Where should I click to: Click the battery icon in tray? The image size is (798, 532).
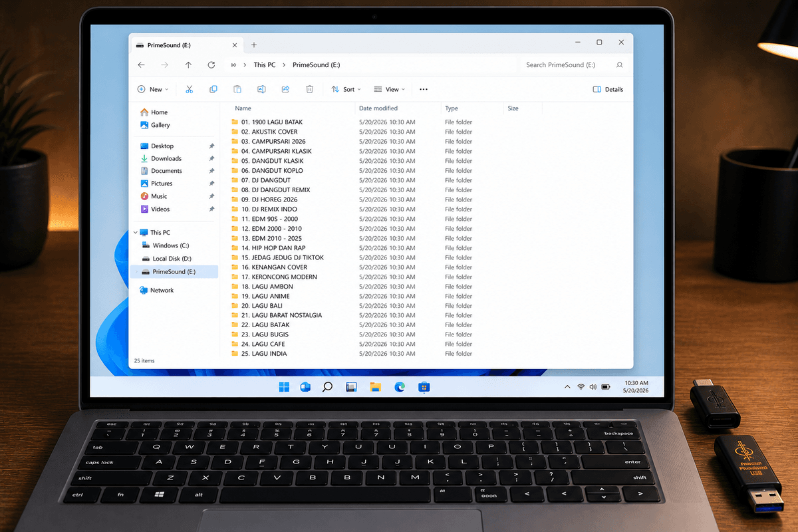[x=606, y=387]
